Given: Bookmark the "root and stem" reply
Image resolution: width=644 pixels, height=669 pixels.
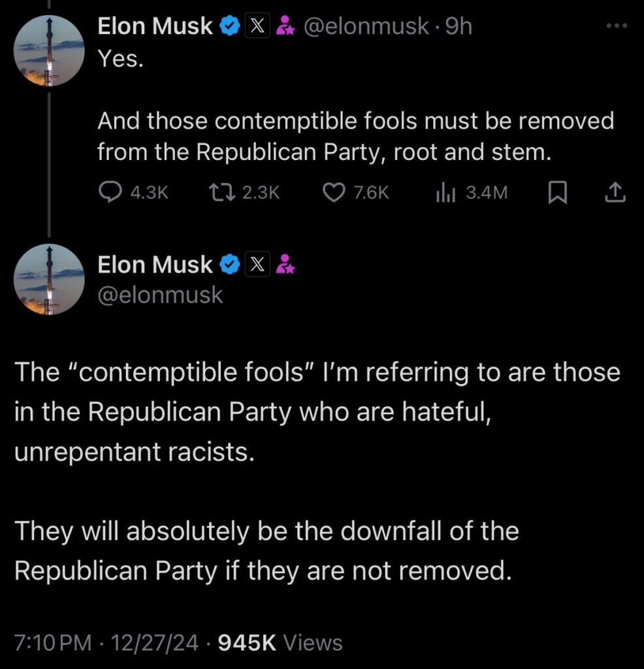Looking at the screenshot, I should (556, 192).
